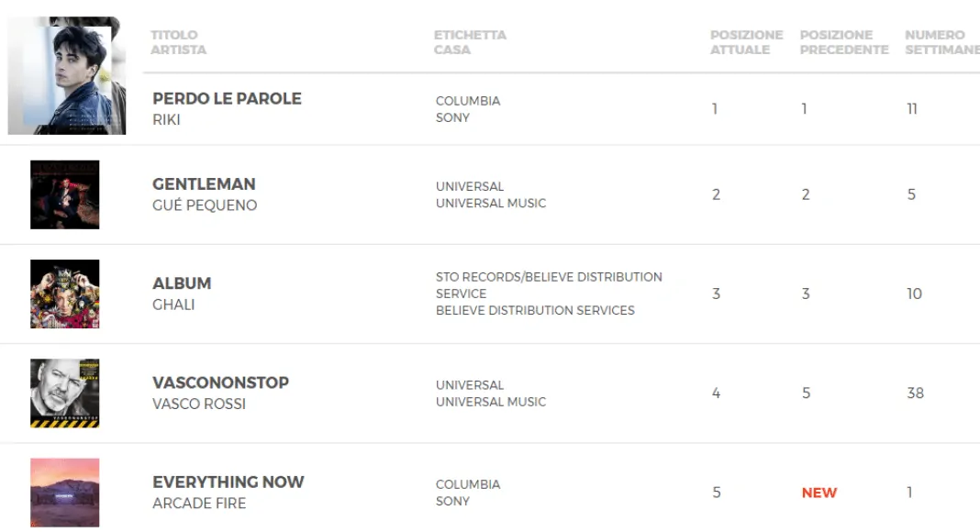
Task: Click the red NEW badge
Action: point(819,493)
